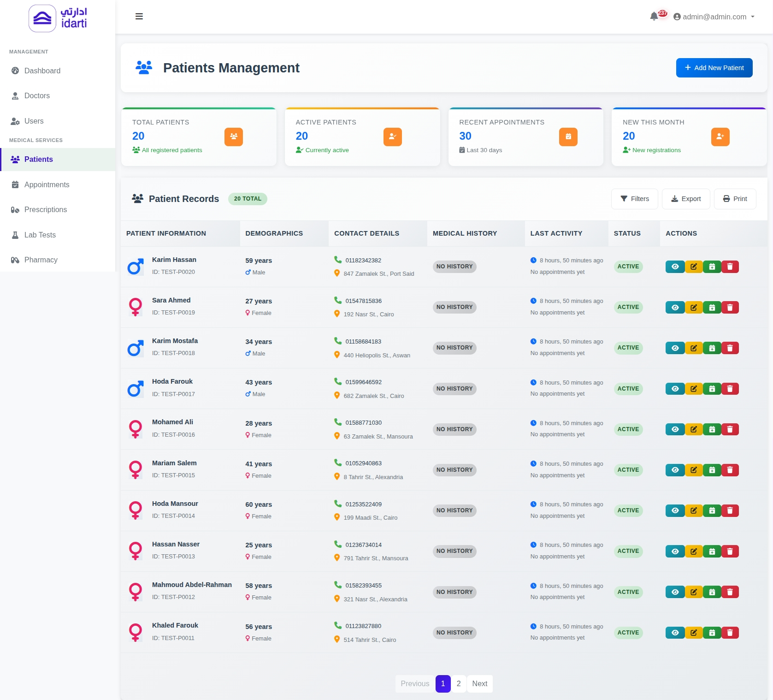
Task: Click the idarti logo
Action: click(x=58, y=18)
